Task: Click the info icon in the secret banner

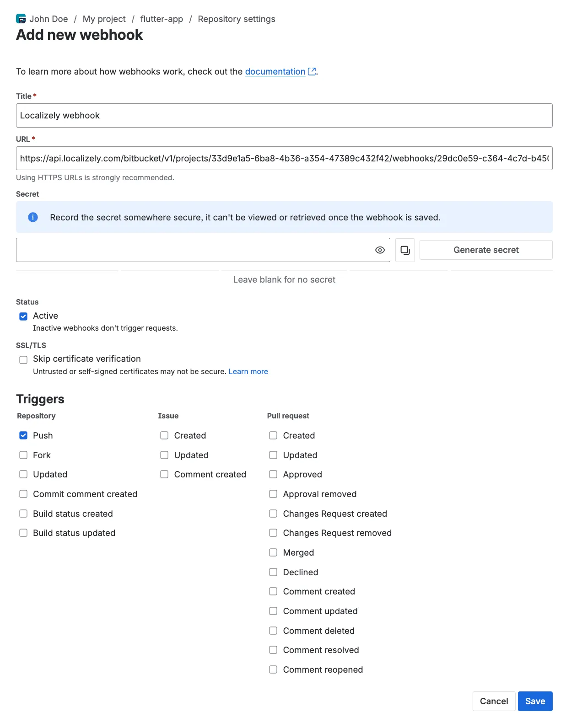Action: point(32,217)
